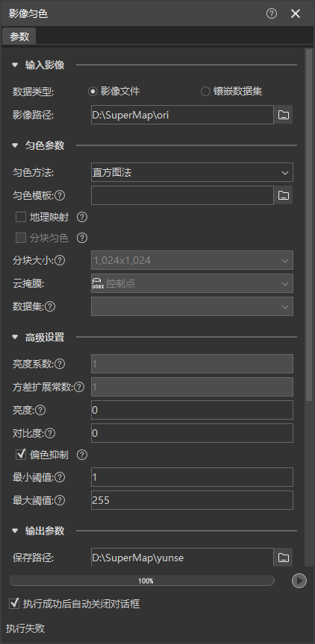
Task: Open the help icon in the title bar
Action: [272, 13]
